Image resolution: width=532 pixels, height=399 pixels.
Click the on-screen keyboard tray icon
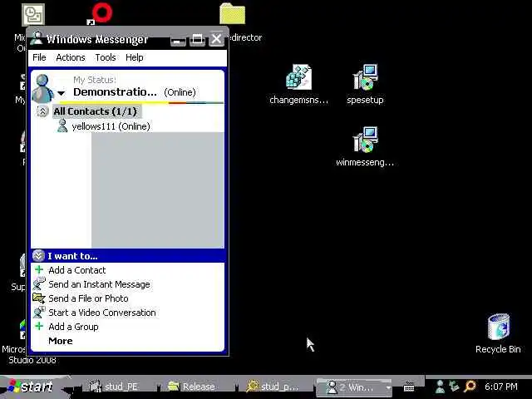tap(409, 387)
